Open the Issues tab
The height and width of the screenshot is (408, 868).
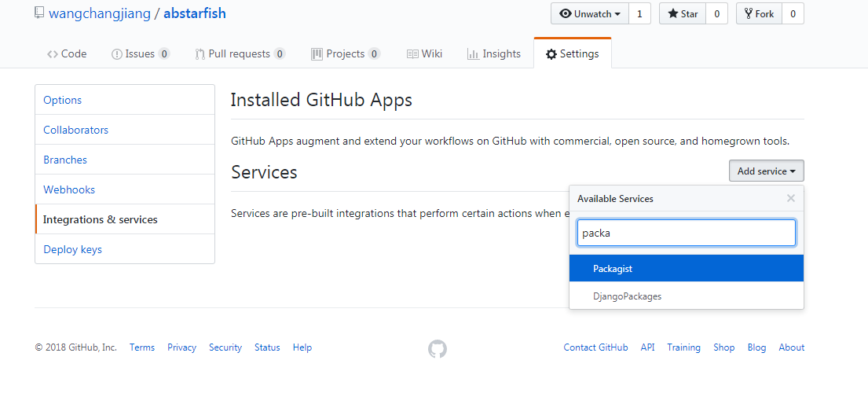(x=141, y=53)
